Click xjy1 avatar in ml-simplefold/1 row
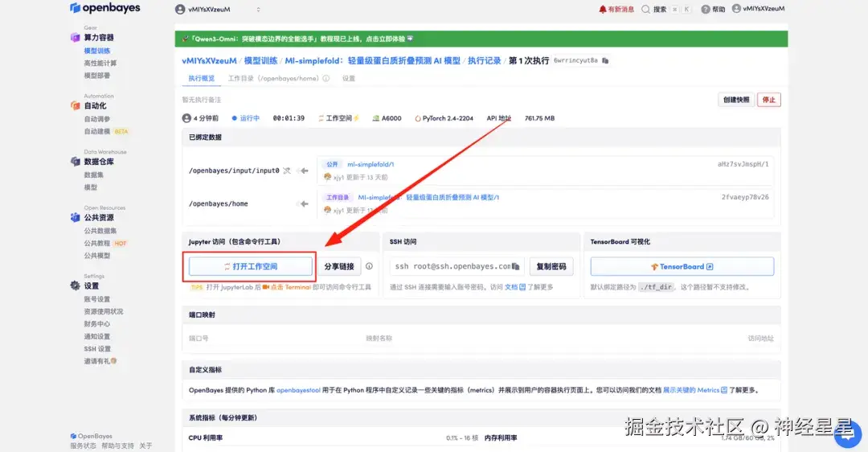The image size is (868, 452). tap(328, 177)
